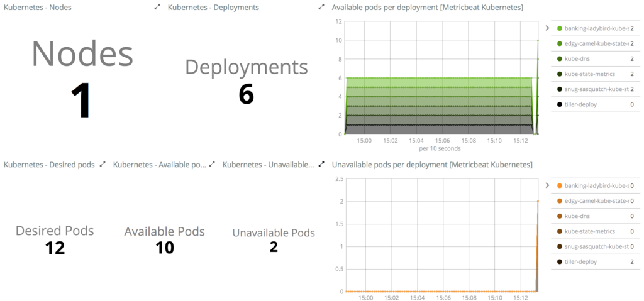The image size is (644, 301).
Task: Click 15:12 tick on Unavailable pods chart
Action: coord(522,297)
